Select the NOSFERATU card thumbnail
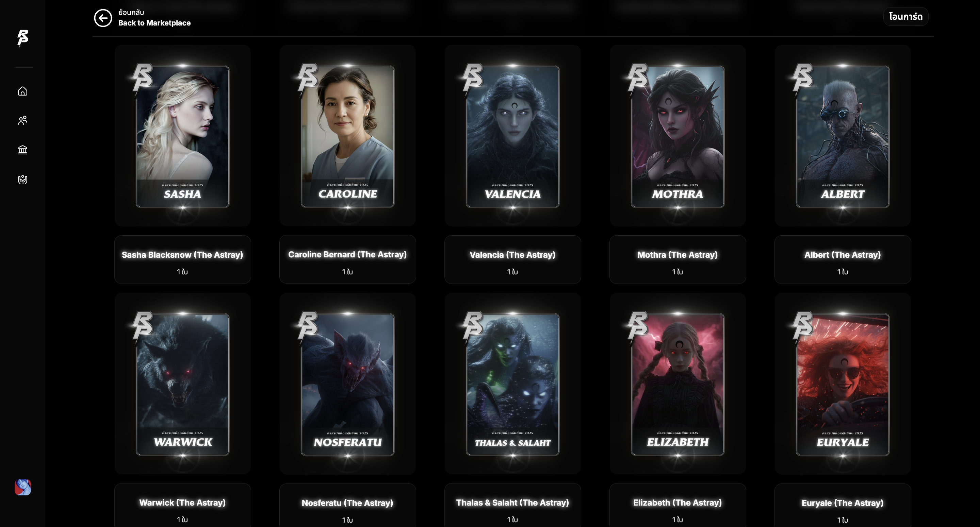This screenshot has height=527, width=980. [348, 384]
